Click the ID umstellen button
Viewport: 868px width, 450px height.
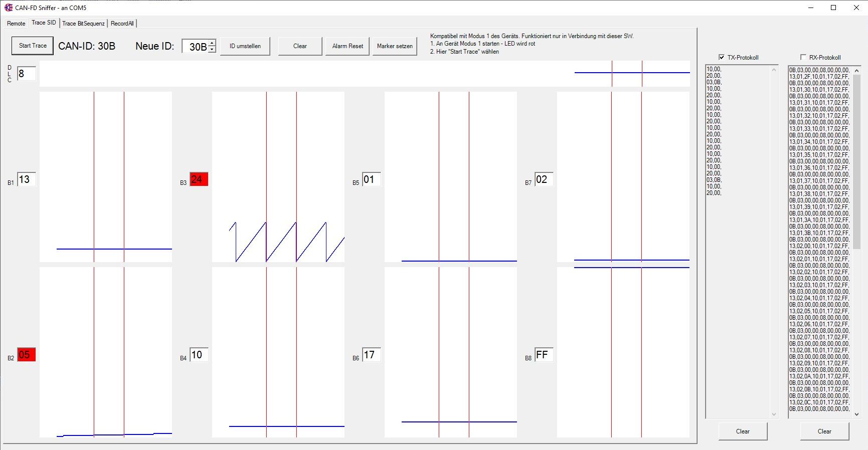pyautogui.click(x=245, y=46)
